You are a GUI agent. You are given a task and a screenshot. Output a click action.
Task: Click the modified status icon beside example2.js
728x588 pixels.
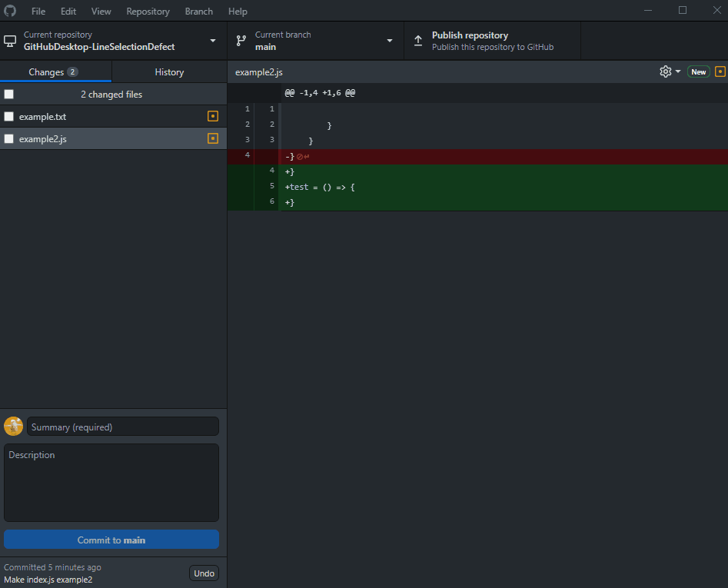point(212,139)
